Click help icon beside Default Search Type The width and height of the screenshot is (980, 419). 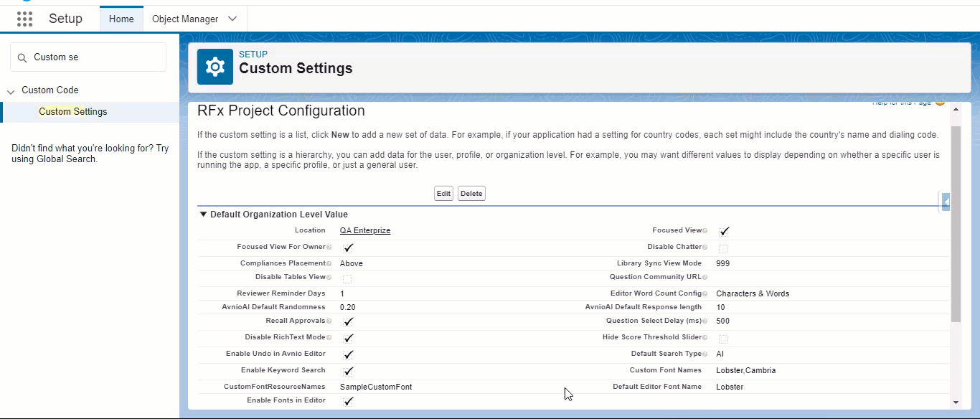tap(705, 354)
